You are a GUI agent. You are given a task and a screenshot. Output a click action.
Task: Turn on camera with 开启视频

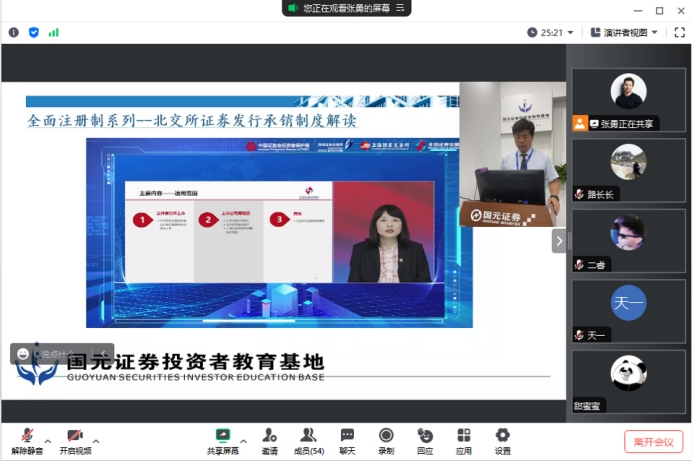[75, 442]
